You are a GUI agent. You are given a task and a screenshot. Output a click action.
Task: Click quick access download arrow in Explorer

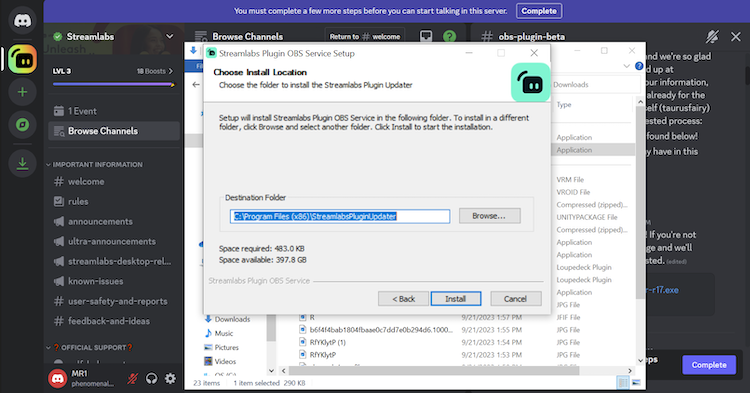point(193,50)
